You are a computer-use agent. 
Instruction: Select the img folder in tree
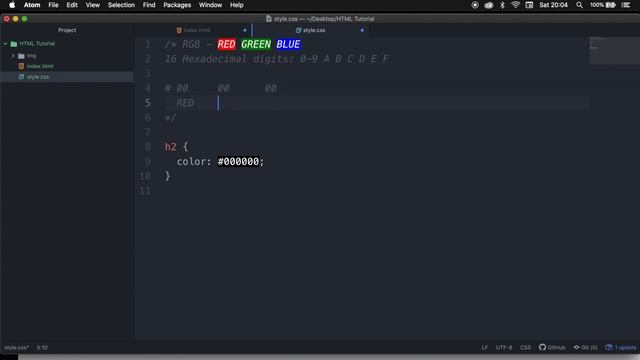[31, 56]
